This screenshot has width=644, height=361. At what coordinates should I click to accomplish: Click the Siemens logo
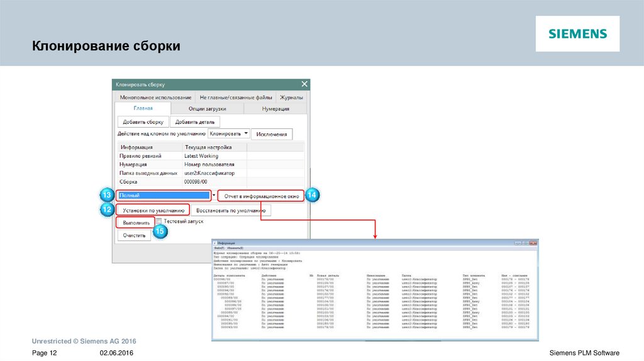(577, 34)
